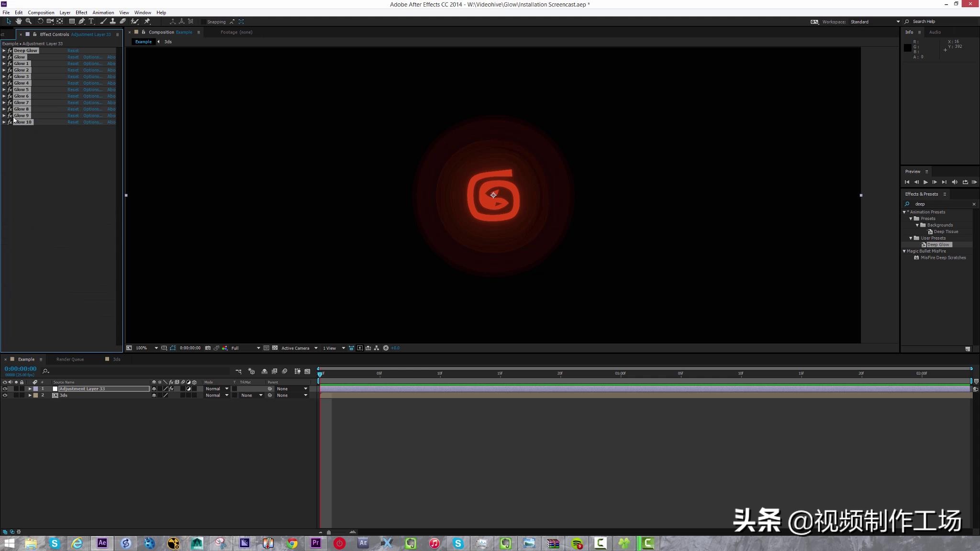Hide the Adjustment Layer 33 layer visibility
The height and width of the screenshot is (551, 980).
6,389
